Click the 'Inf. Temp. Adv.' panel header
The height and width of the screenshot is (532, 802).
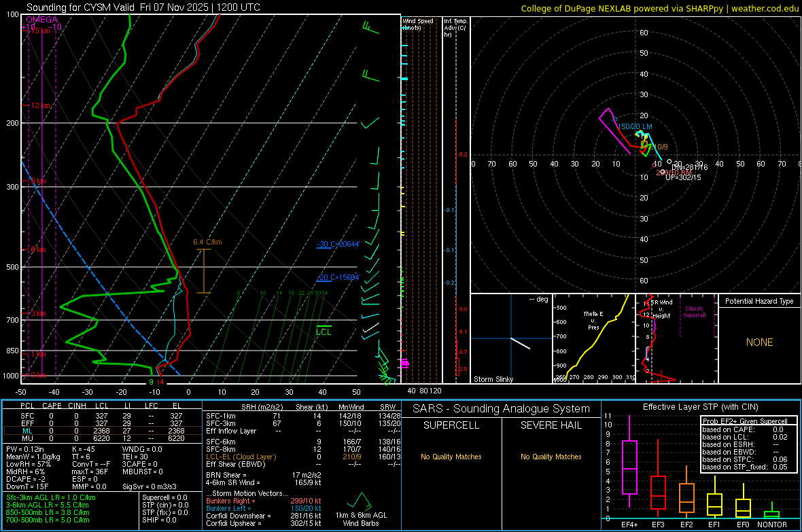point(455,27)
